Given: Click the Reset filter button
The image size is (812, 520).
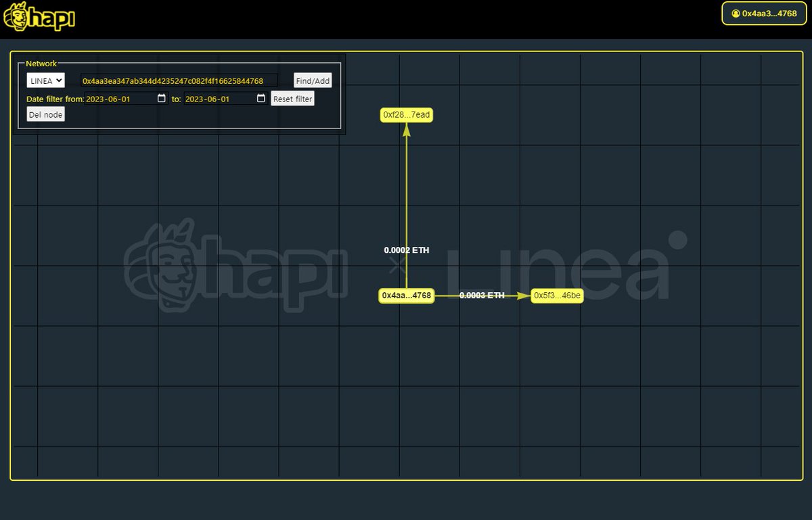Looking at the screenshot, I should (293, 99).
